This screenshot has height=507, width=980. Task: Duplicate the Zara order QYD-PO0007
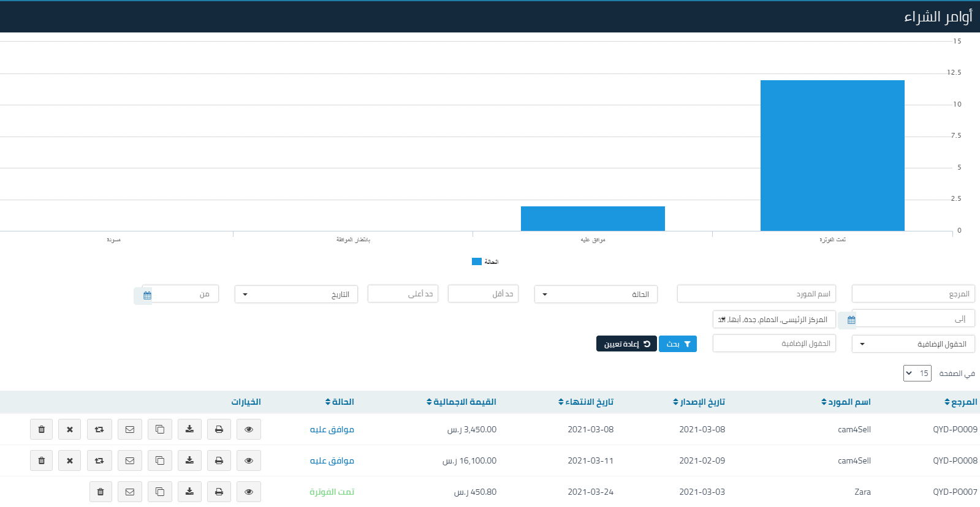point(160,492)
